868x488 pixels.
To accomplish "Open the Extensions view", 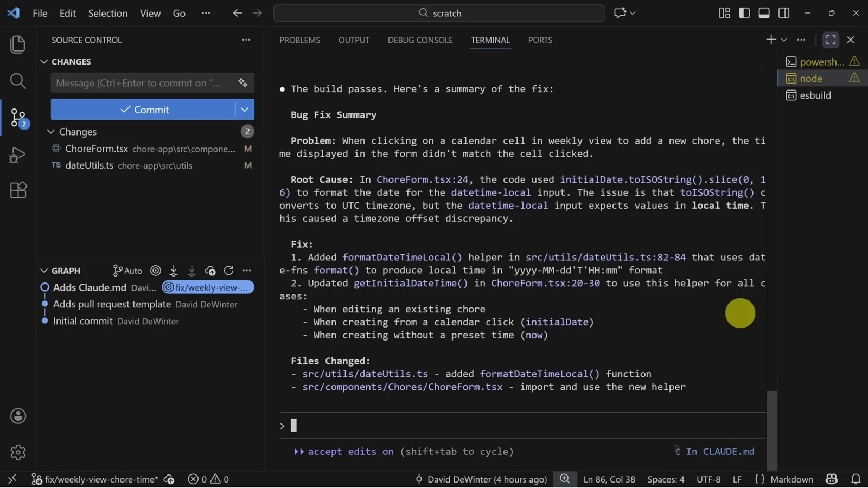I will 18,190.
